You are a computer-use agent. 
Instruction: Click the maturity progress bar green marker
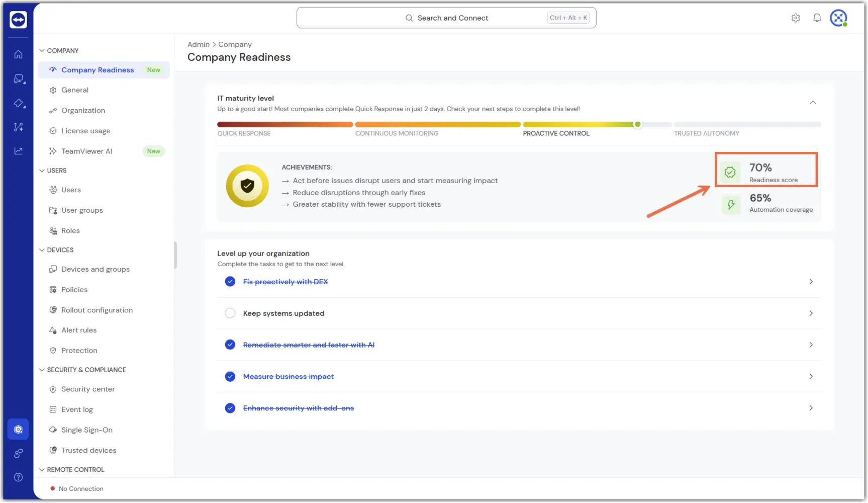638,124
